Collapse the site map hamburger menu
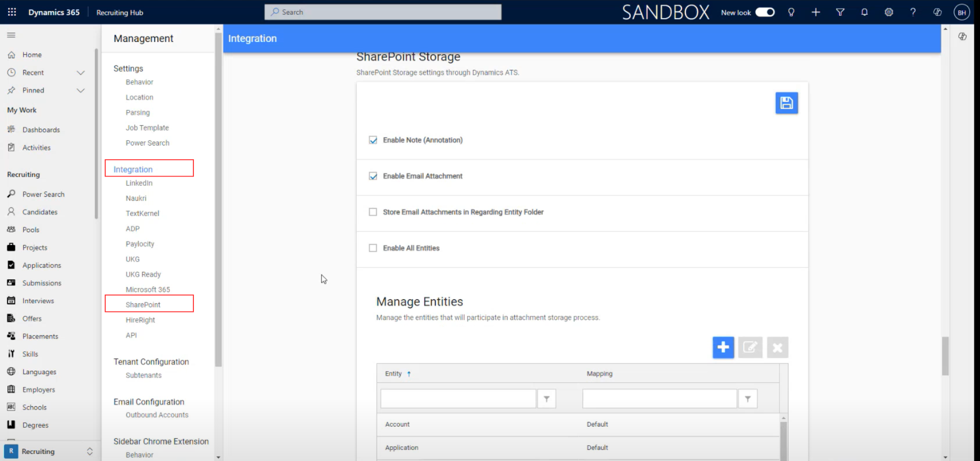This screenshot has width=980, height=461. pyautogui.click(x=11, y=35)
